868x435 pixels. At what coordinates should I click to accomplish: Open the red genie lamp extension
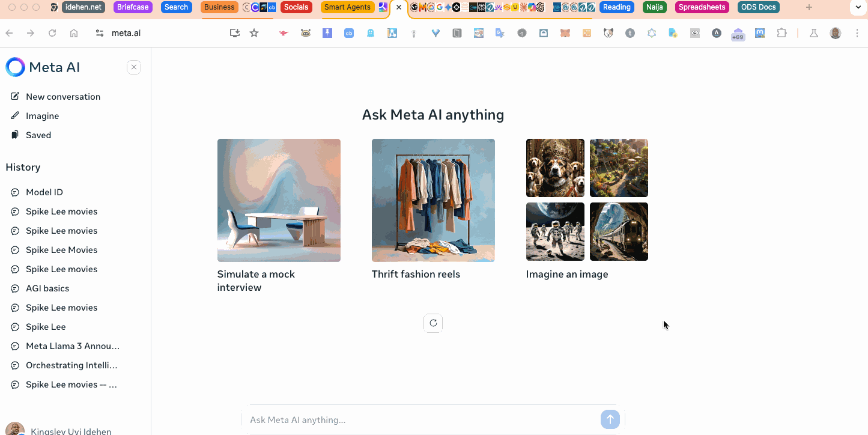[x=284, y=34]
